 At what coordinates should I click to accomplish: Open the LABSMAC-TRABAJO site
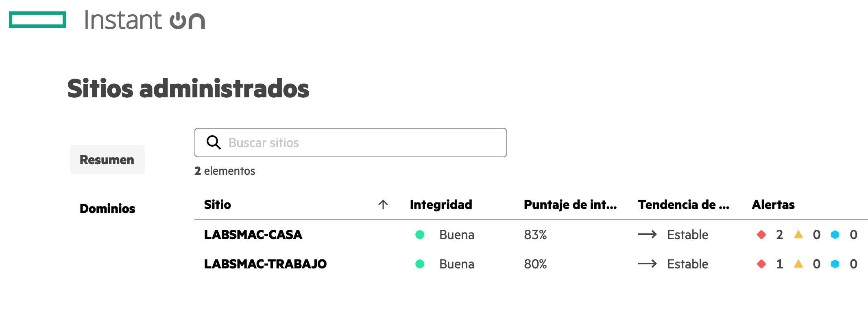pyautogui.click(x=265, y=264)
